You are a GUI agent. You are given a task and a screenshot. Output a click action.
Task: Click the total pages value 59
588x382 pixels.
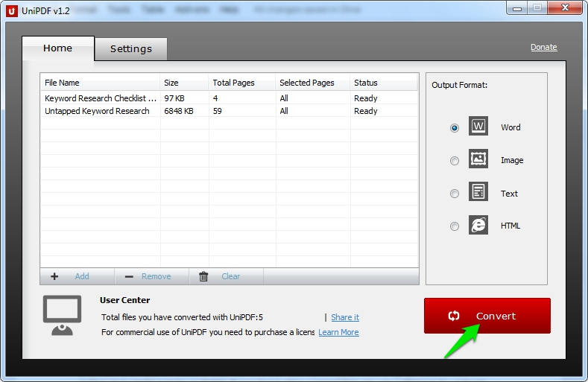217,111
